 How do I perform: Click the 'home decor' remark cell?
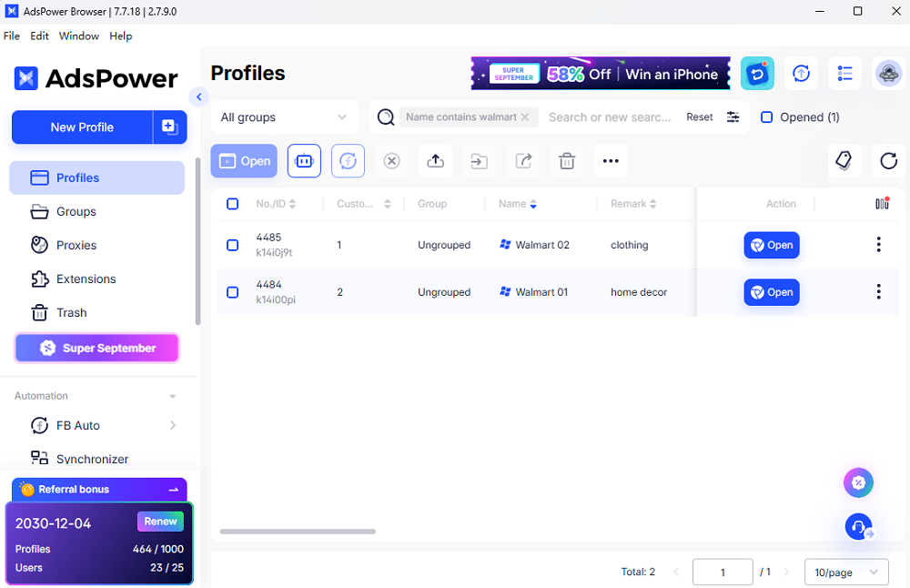(x=639, y=292)
